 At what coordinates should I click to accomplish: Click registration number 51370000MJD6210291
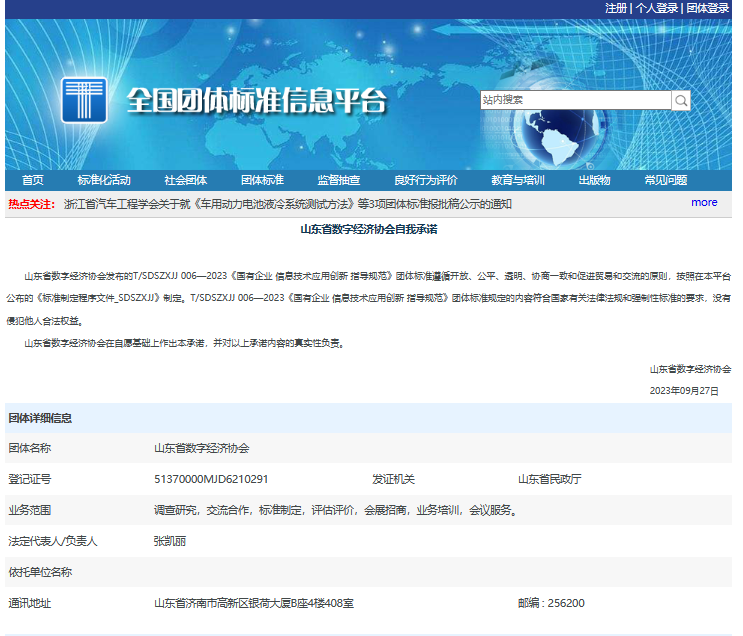pyautogui.click(x=211, y=479)
